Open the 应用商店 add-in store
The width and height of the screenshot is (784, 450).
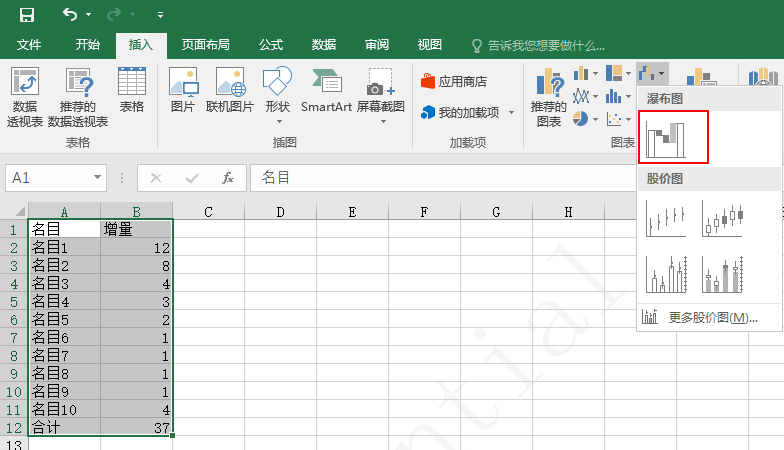[454, 82]
